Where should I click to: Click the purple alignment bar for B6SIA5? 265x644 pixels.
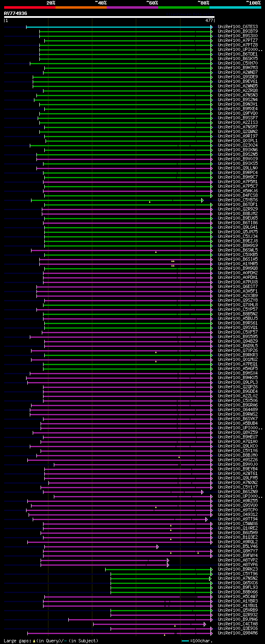125,259
